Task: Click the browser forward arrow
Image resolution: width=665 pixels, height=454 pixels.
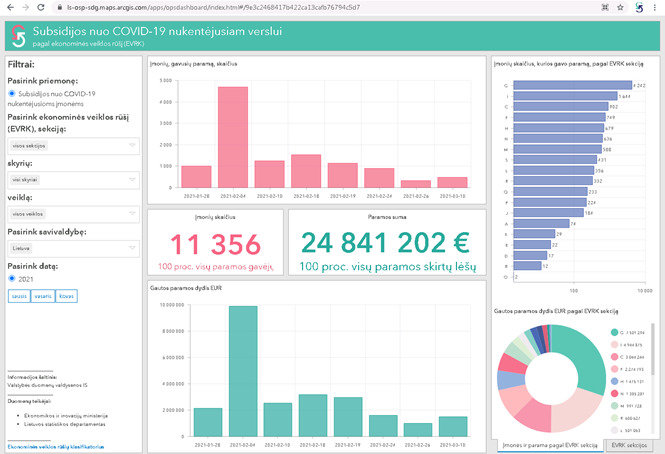Action: pos(25,7)
